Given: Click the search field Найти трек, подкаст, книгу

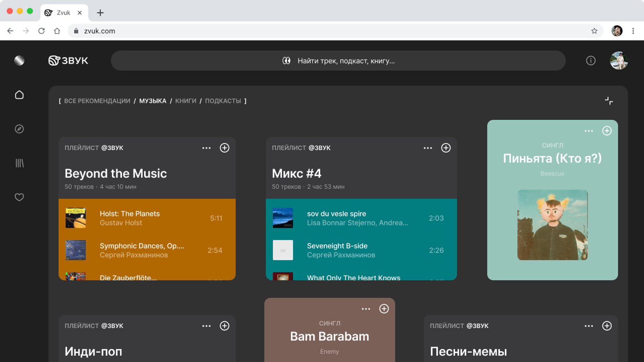Looking at the screenshot, I should (338, 61).
